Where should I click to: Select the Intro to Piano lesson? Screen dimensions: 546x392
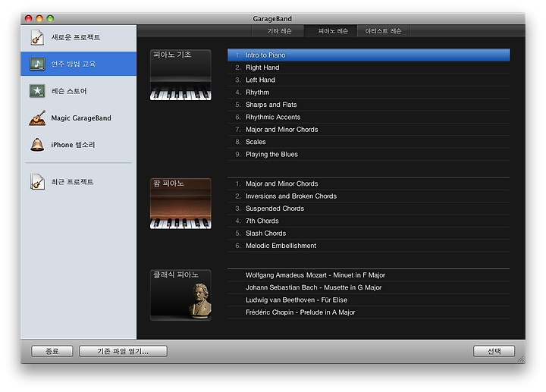[369, 55]
